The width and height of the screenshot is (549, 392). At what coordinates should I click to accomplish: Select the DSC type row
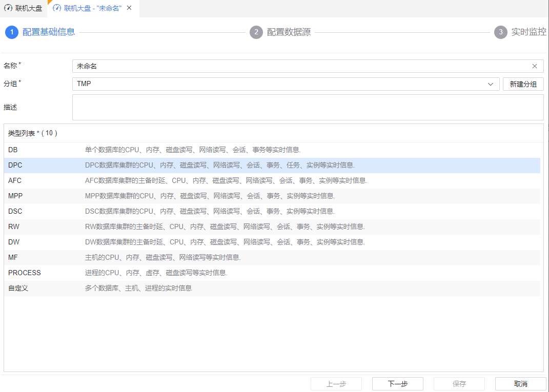(x=272, y=212)
